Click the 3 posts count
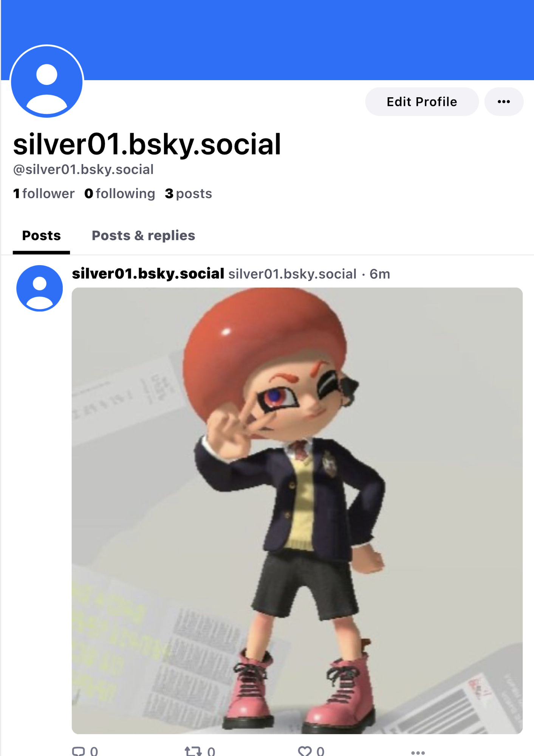Screen dimensions: 534x756 (188, 194)
